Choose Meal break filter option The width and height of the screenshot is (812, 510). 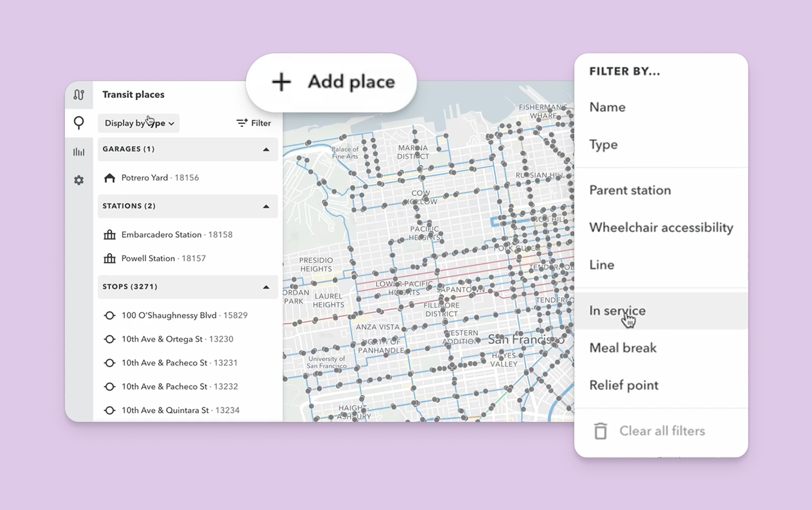623,348
